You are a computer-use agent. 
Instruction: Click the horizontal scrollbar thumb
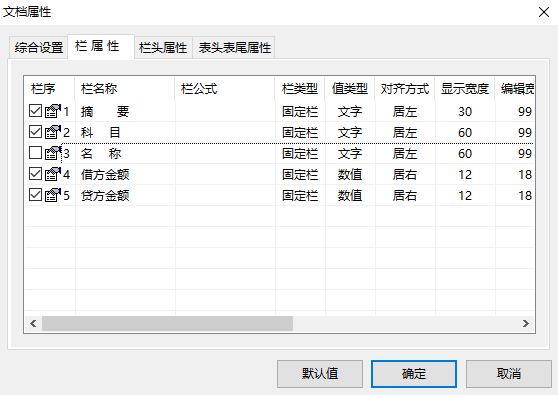(167, 323)
